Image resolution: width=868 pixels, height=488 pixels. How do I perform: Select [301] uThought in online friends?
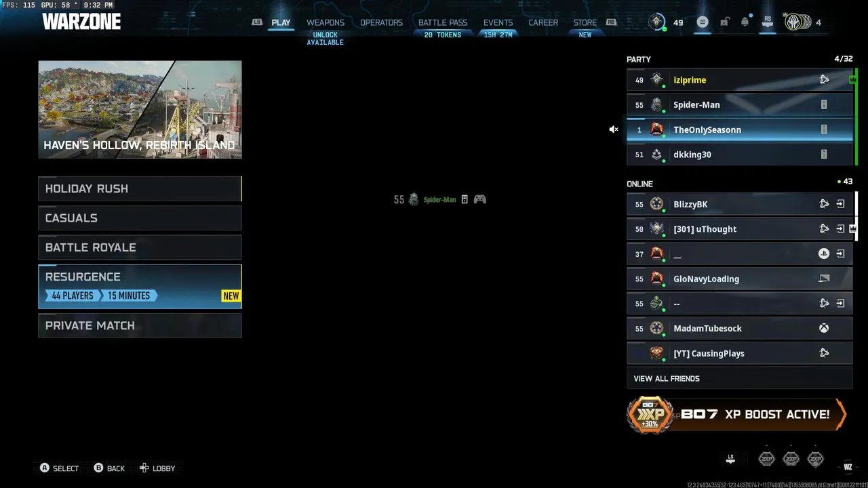[x=740, y=229]
